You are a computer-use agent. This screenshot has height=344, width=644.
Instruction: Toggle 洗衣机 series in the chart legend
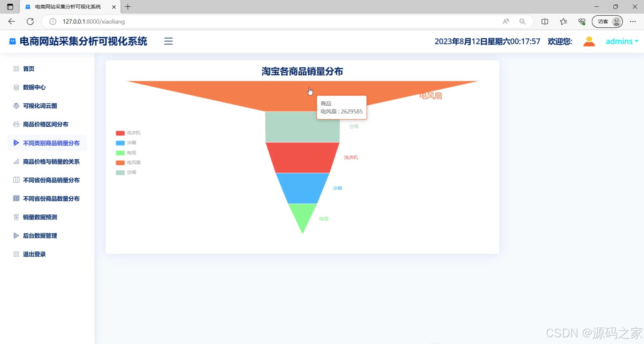tap(128, 133)
